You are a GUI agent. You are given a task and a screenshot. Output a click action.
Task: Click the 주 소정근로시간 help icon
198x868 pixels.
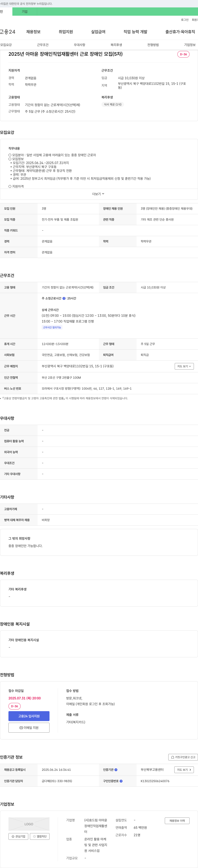click(64, 298)
